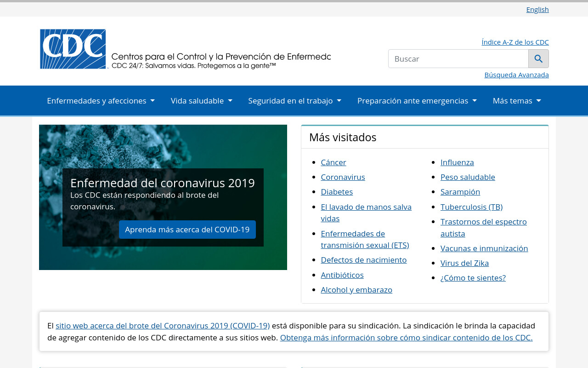Open the Vida saludable dropdown

click(x=201, y=101)
